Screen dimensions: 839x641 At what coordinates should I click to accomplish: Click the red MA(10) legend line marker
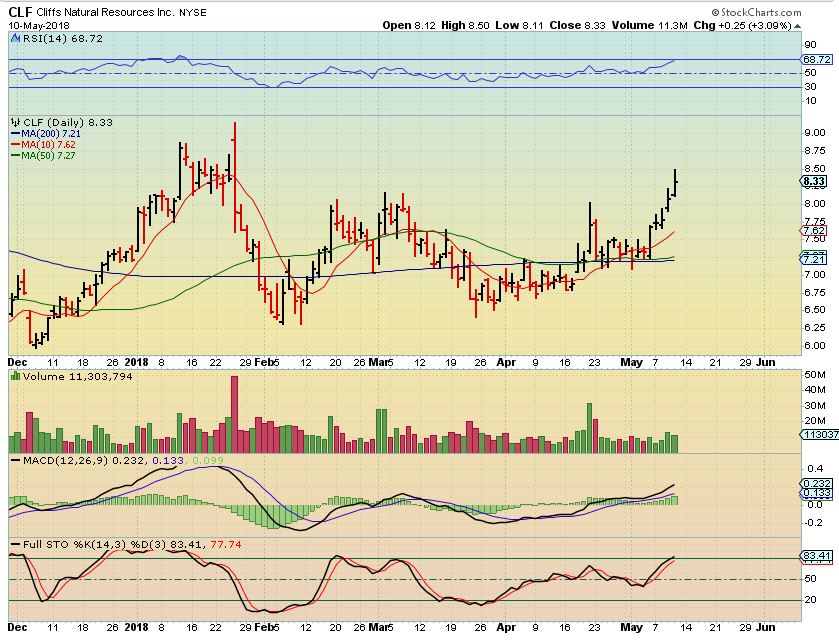pos(15,144)
